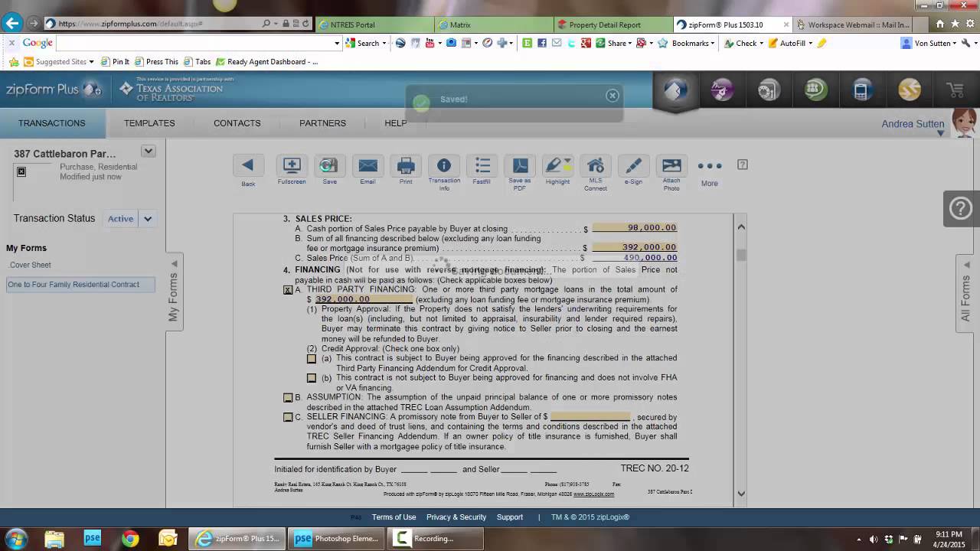The image size is (980, 551).
Task: Toggle transaction checkbox under 387 Cattlebaron
Action: tap(21, 171)
